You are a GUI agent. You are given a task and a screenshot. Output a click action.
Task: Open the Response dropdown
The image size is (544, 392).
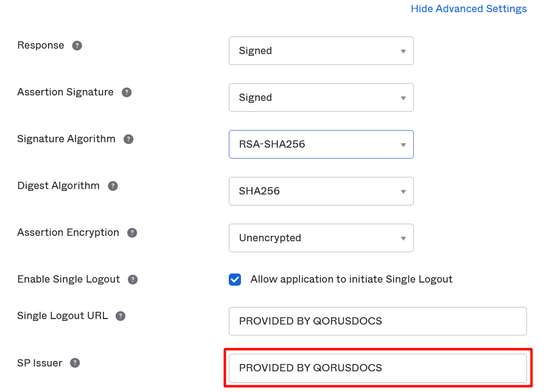tap(321, 51)
